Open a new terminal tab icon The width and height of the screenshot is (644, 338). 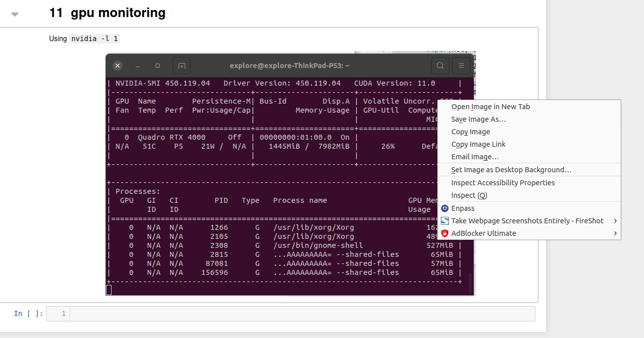(x=181, y=66)
